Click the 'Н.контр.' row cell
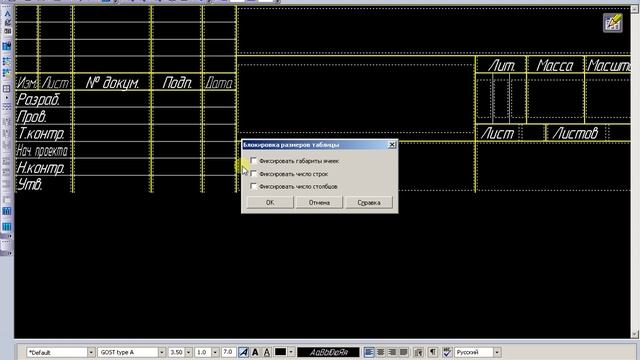The height and width of the screenshot is (360, 640). (44, 167)
